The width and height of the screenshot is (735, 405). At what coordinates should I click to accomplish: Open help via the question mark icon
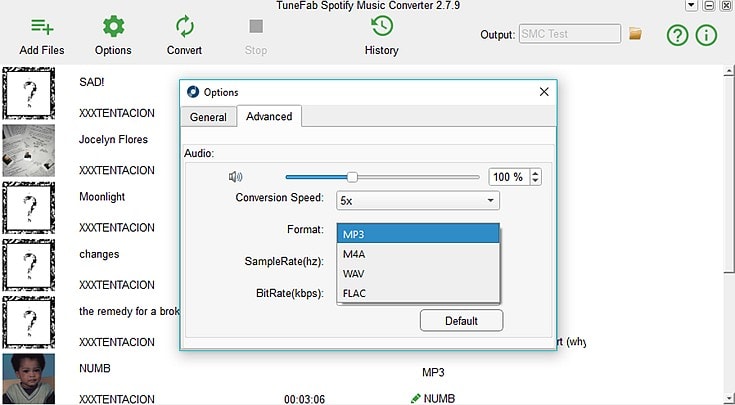coord(677,35)
